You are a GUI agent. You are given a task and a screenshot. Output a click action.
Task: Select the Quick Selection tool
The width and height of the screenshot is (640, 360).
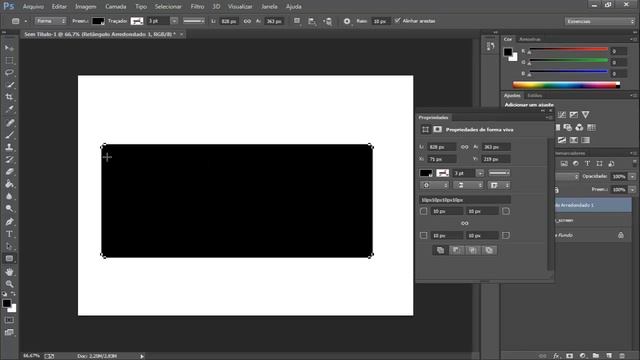coord(9,85)
